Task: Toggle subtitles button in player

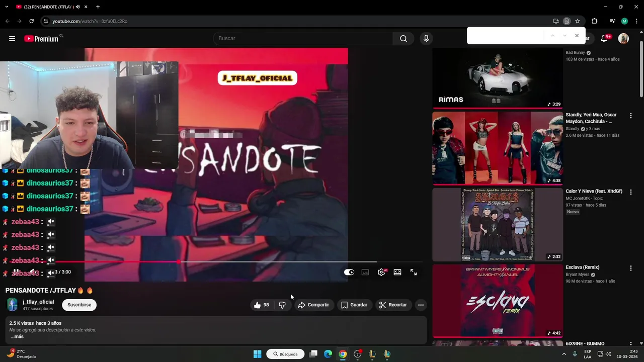Action: 365,272
